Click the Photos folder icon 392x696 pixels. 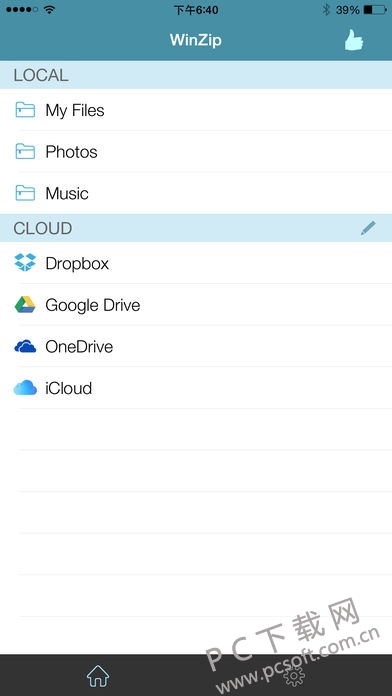[25, 151]
